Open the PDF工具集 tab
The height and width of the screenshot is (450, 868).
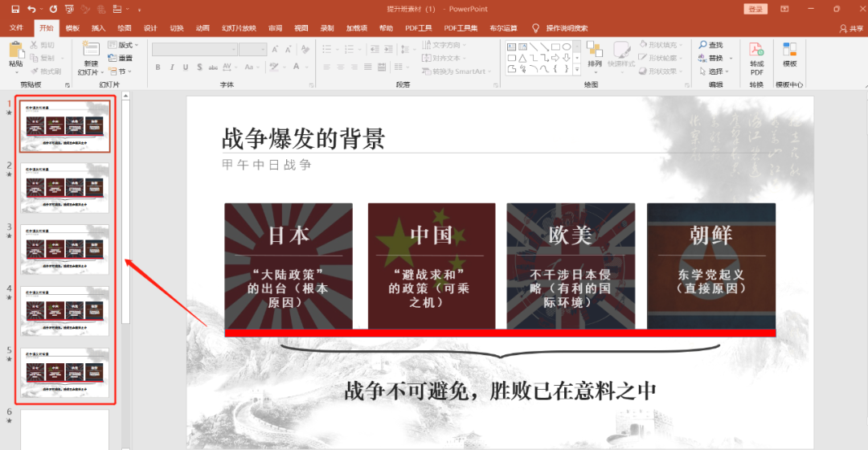tap(461, 28)
